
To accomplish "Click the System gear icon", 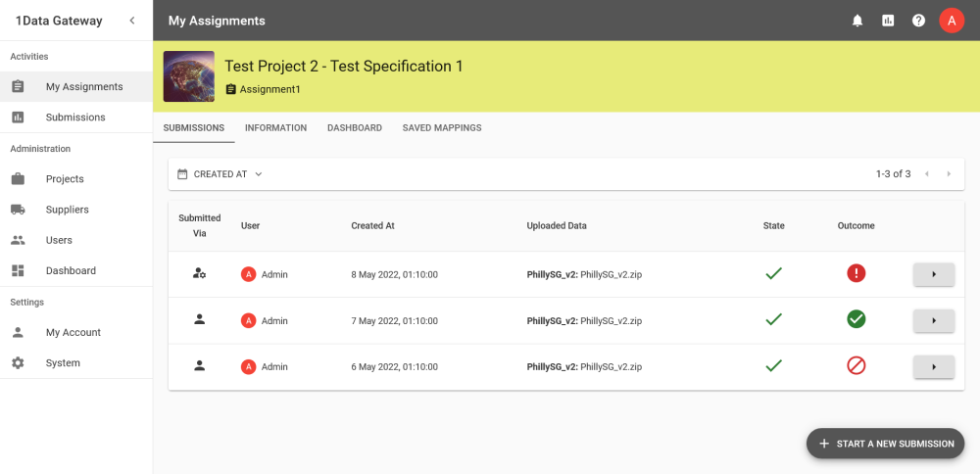I will (18, 363).
